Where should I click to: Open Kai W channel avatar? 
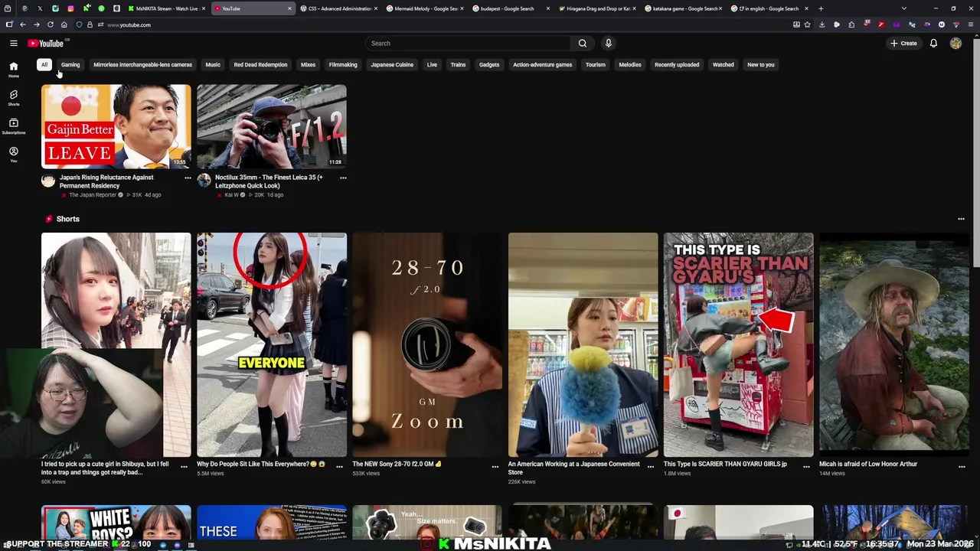pyautogui.click(x=204, y=181)
